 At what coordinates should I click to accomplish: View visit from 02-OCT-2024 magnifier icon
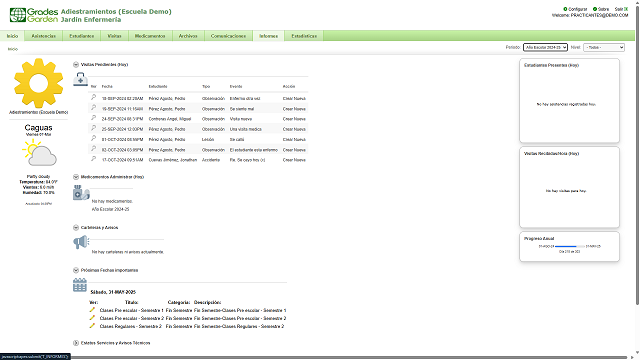93,148
